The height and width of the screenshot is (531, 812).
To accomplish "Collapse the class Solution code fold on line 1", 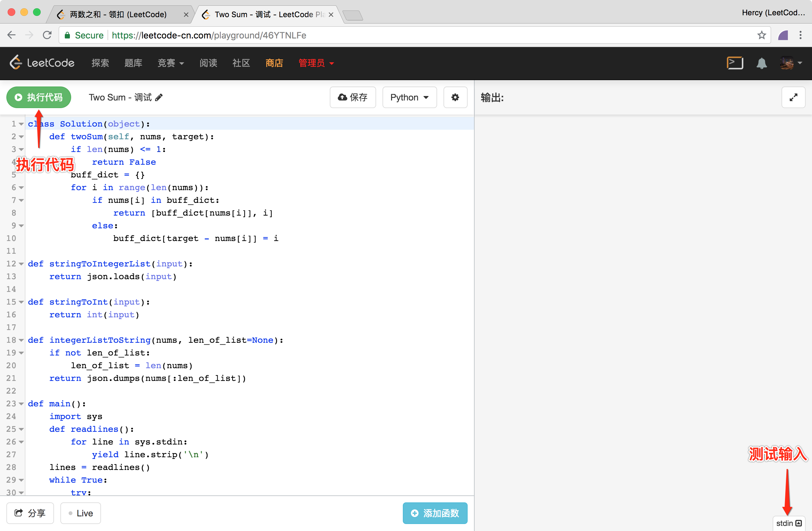I will coord(21,124).
